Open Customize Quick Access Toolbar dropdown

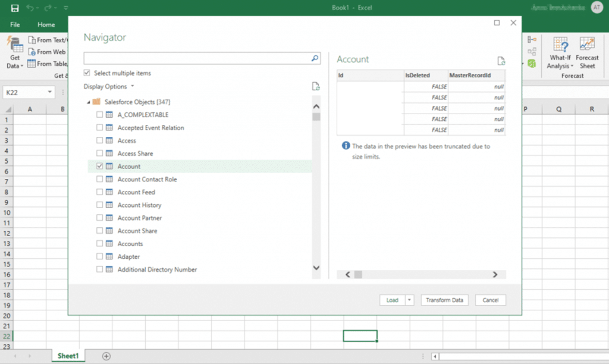point(65,8)
